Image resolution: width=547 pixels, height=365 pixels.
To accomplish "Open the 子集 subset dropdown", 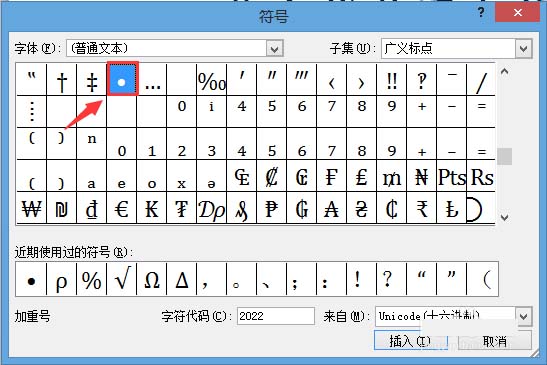I will 524,49.
